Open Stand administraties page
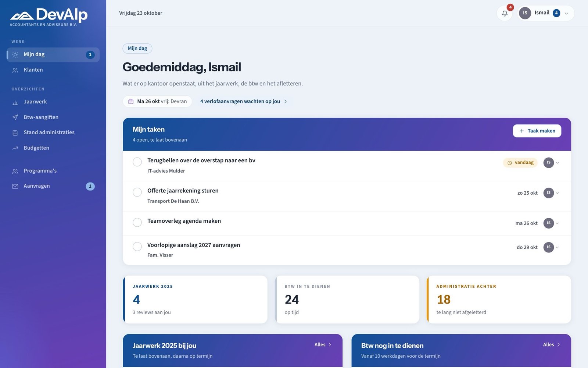Screen dimensions: 588x368 click(x=53, y=132)
